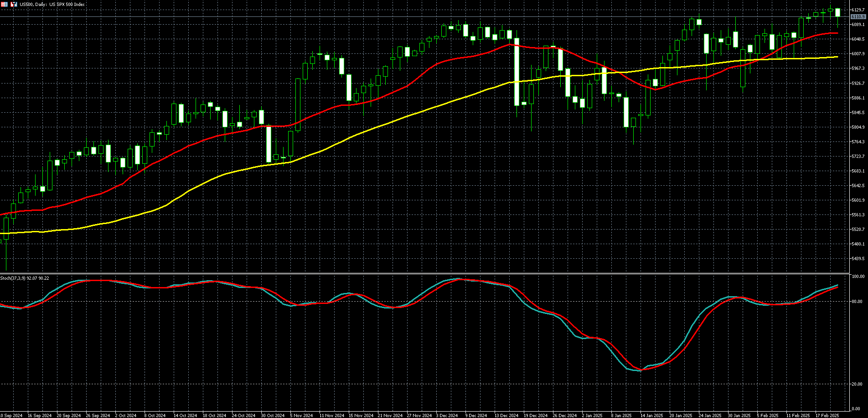The image size is (868, 418).
Task: Select the 80.00 stochastic level label
Action: [858, 302]
